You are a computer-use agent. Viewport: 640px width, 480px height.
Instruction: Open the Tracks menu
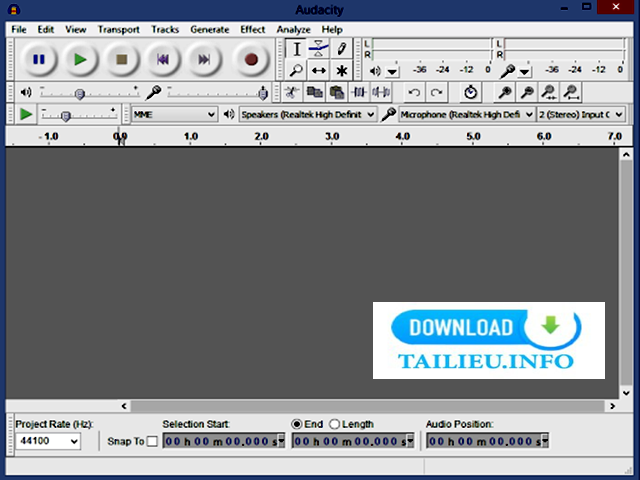point(165,29)
